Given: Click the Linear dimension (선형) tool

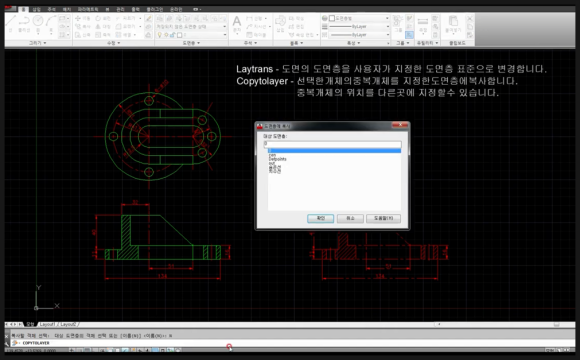Looking at the screenshot, I should pyautogui.click(x=256, y=18).
